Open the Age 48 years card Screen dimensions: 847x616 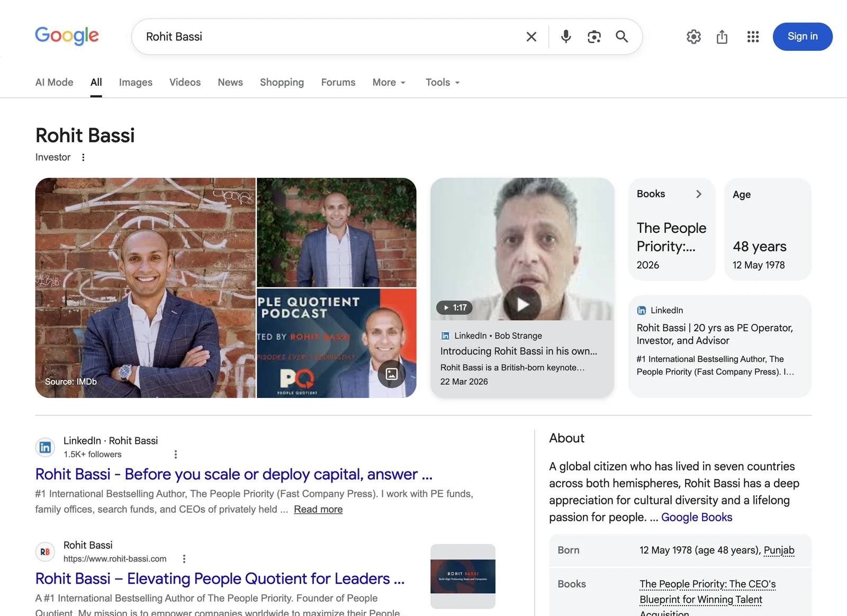coord(768,229)
